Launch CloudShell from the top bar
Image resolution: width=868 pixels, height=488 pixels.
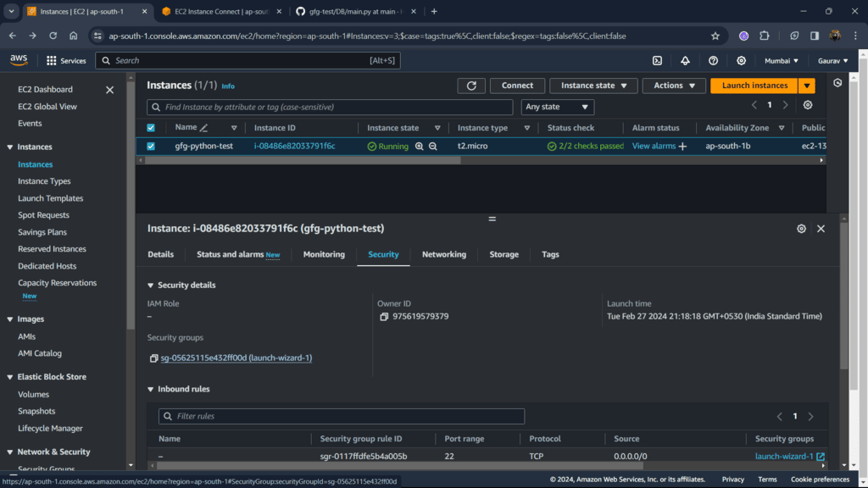pos(657,61)
